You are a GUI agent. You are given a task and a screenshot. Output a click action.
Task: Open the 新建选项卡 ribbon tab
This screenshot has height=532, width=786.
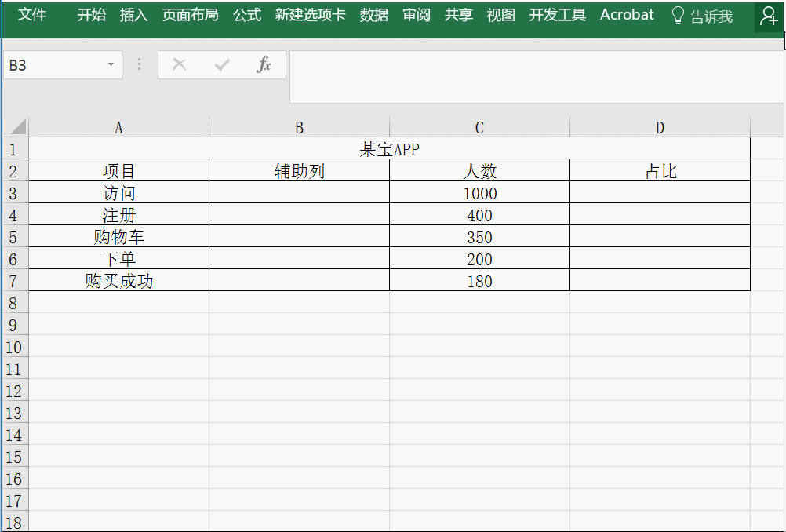click(x=310, y=15)
